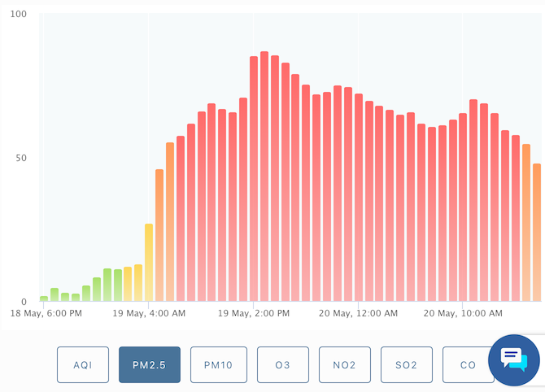Select the 19 May, 4:00 AM axis label
Viewport: 545px width, 392px height.
[149, 313]
